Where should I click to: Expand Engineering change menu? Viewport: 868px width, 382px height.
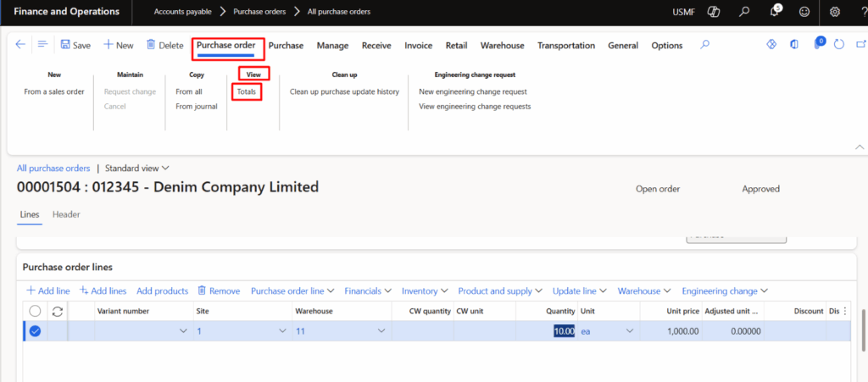point(725,291)
